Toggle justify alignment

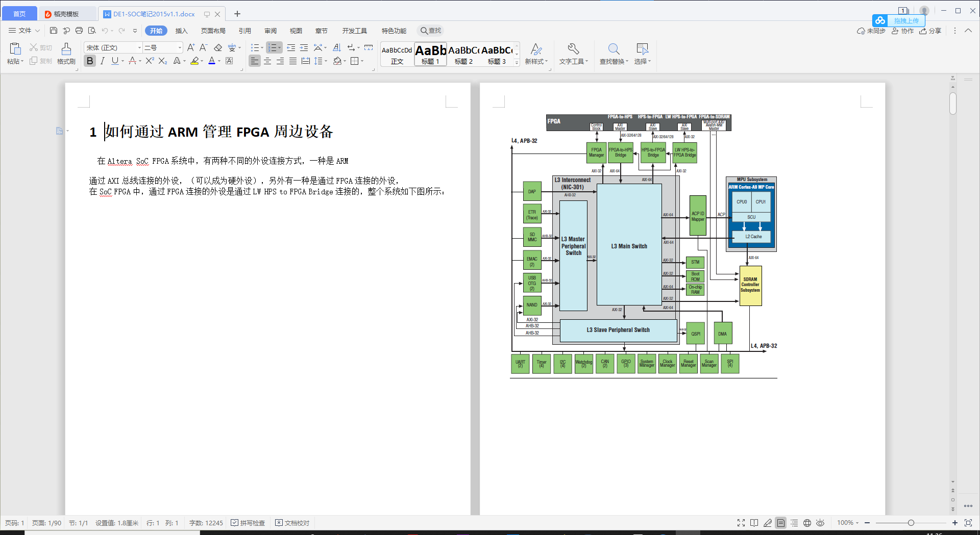(x=293, y=61)
